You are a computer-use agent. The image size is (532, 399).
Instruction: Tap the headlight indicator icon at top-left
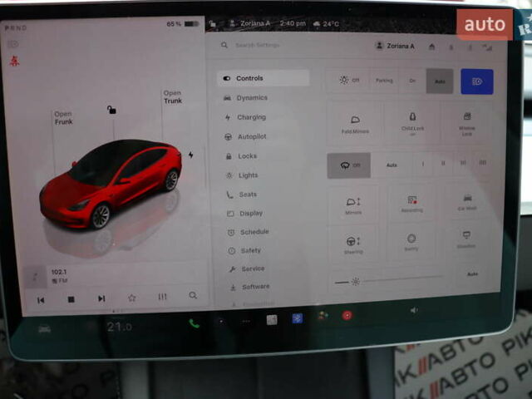tap(13, 44)
